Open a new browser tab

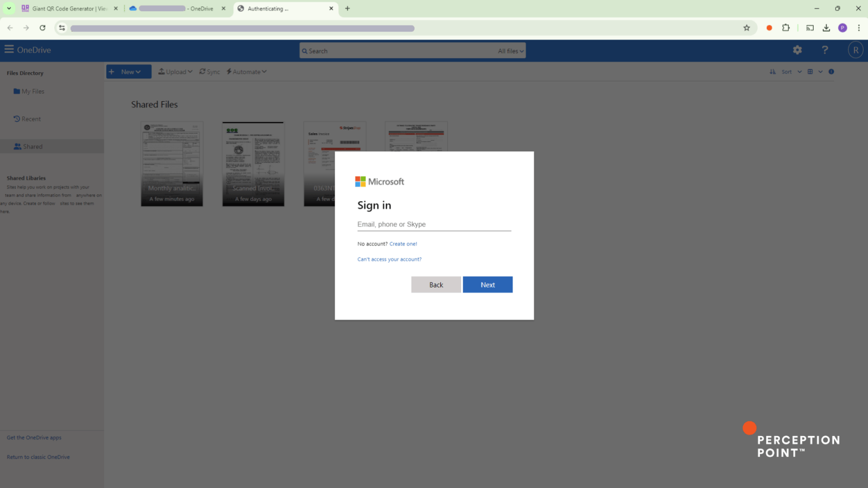click(x=348, y=8)
